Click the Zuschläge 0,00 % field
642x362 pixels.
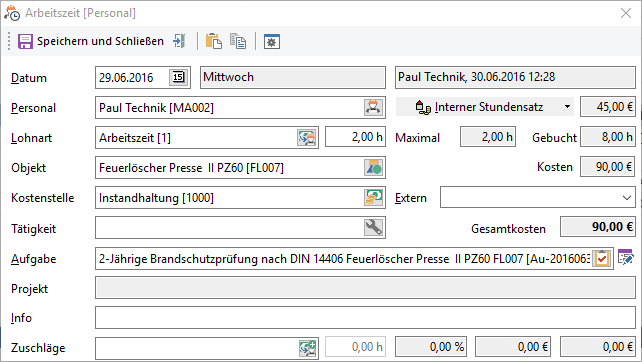tap(432, 347)
